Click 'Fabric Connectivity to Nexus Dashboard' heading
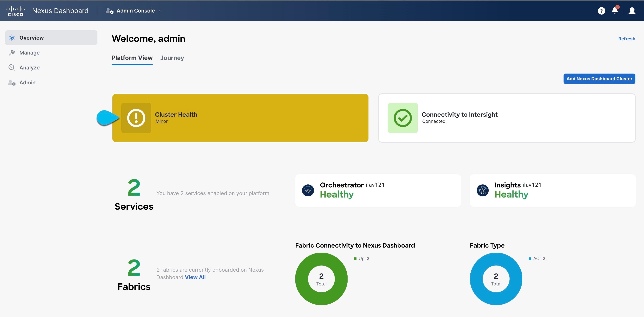The width and height of the screenshot is (644, 317). [355, 245]
